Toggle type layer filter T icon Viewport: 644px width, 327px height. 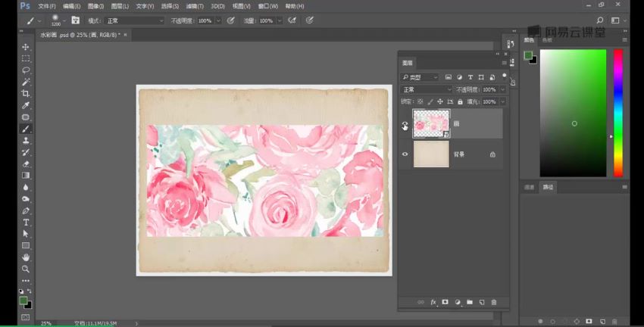tap(470, 77)
